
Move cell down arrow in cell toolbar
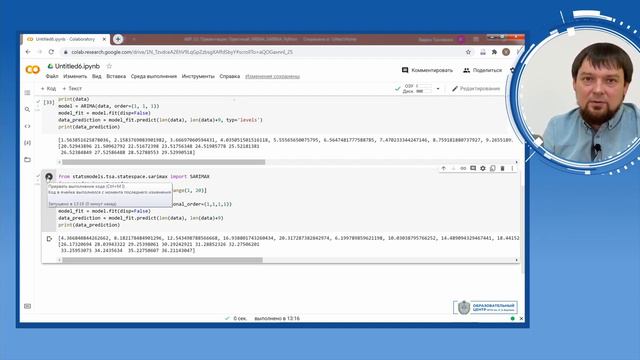(x=453, y=168)
